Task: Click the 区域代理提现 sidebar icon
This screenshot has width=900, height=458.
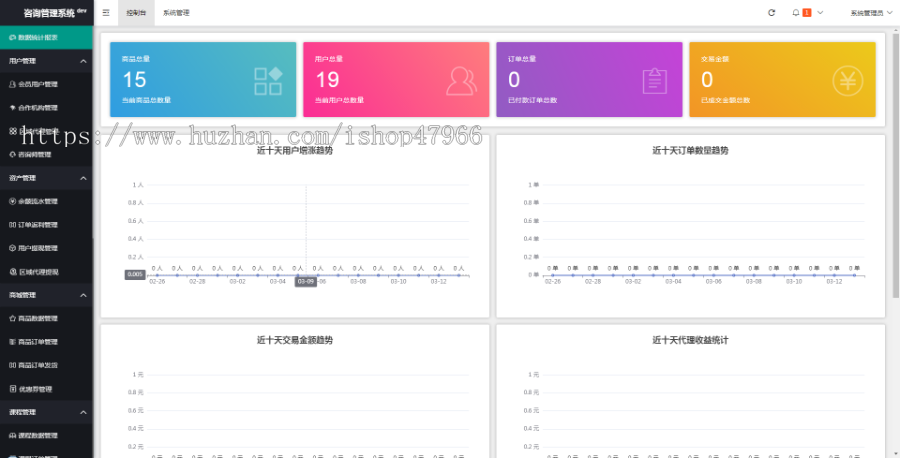Action: (13, 272)
